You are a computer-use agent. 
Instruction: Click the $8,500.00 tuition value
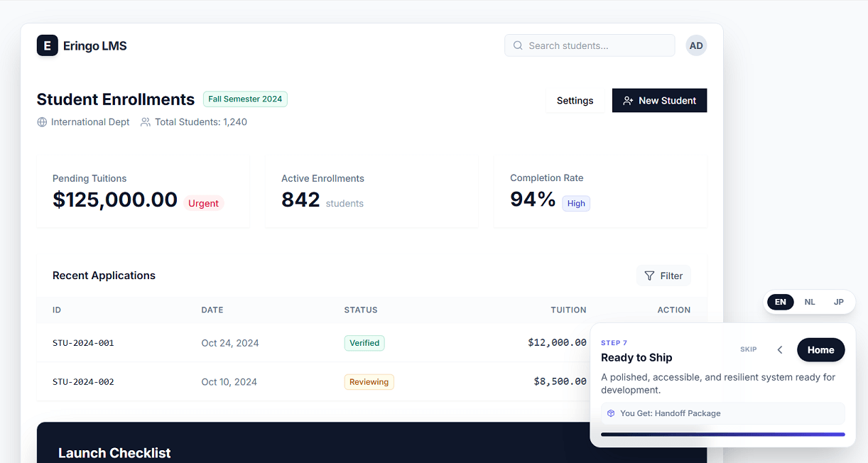(x=560, y=381)
